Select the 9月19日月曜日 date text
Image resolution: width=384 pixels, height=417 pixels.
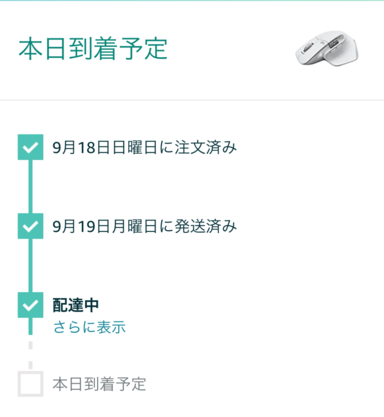click(105, 227)
